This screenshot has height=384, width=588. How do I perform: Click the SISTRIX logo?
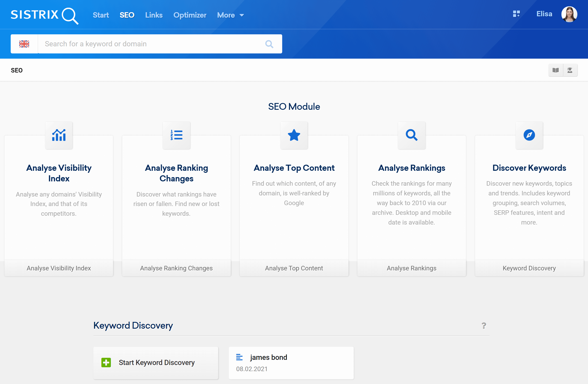click(x=45, y=15)
